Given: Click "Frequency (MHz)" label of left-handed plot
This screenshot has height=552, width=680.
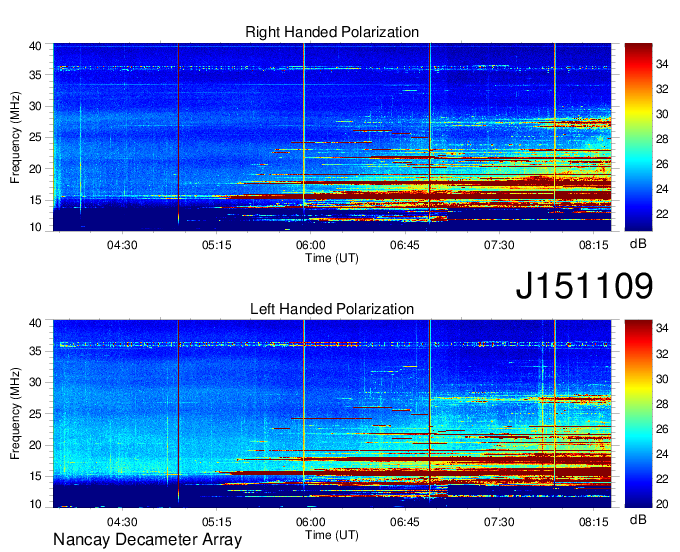Looking at the screenshot, I should 15,414.
